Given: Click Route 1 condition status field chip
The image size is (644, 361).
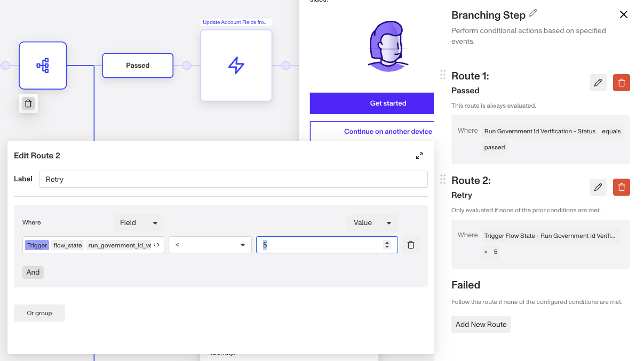Looking at the screenshot, I should (x=540, y=131).
